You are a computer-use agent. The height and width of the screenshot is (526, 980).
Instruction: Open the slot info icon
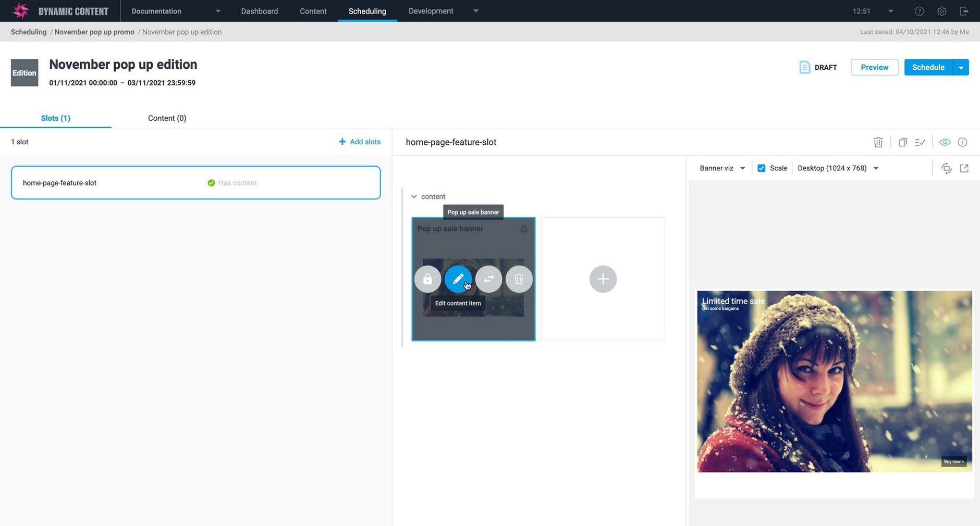pos(962,142)
